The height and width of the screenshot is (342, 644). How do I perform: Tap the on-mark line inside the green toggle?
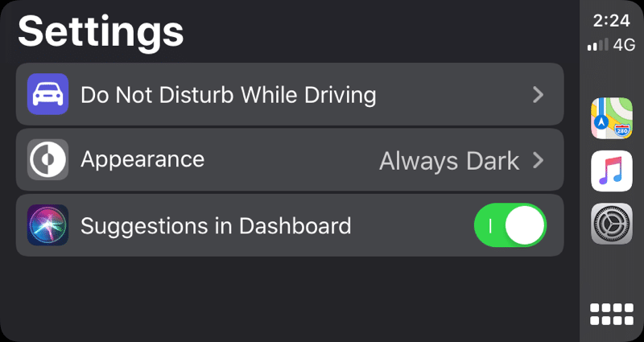tap(490, 225)
